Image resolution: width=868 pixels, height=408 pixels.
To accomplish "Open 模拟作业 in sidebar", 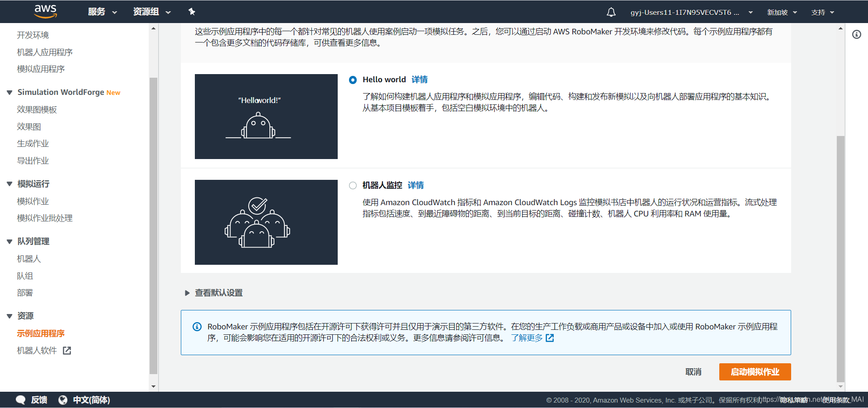I will (x=33, y=202).
